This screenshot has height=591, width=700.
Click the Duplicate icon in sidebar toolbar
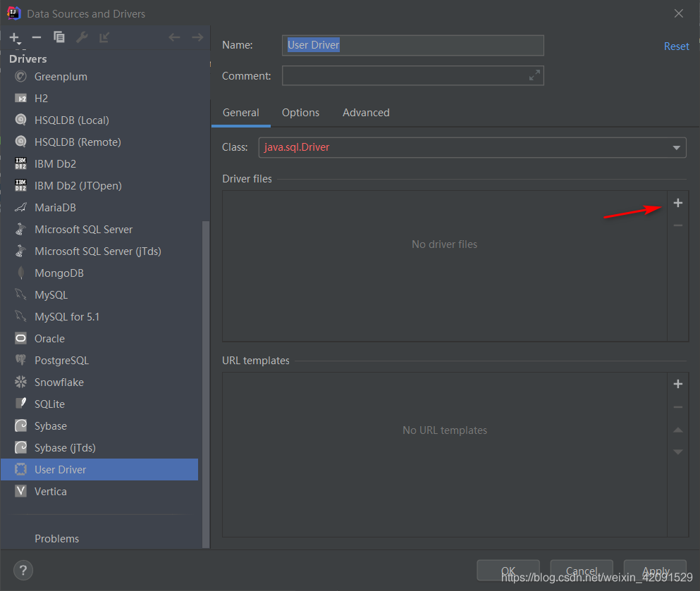(x=59, y=37)
